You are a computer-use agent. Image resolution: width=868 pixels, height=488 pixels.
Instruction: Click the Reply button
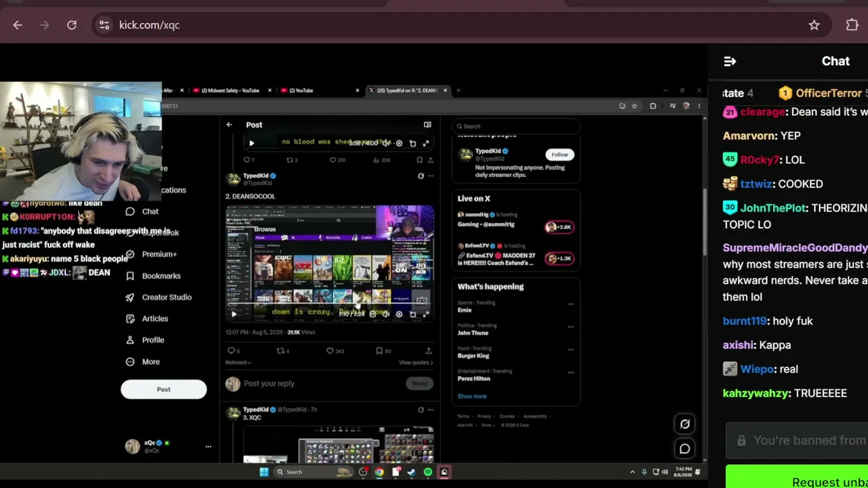coord(420,384)
